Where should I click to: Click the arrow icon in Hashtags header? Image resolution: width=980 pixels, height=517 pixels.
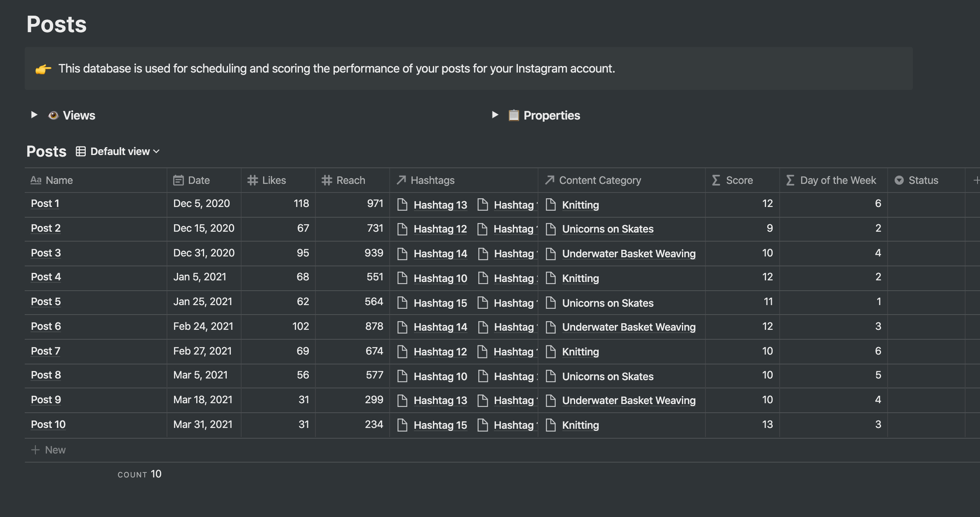tap(401, 180)
